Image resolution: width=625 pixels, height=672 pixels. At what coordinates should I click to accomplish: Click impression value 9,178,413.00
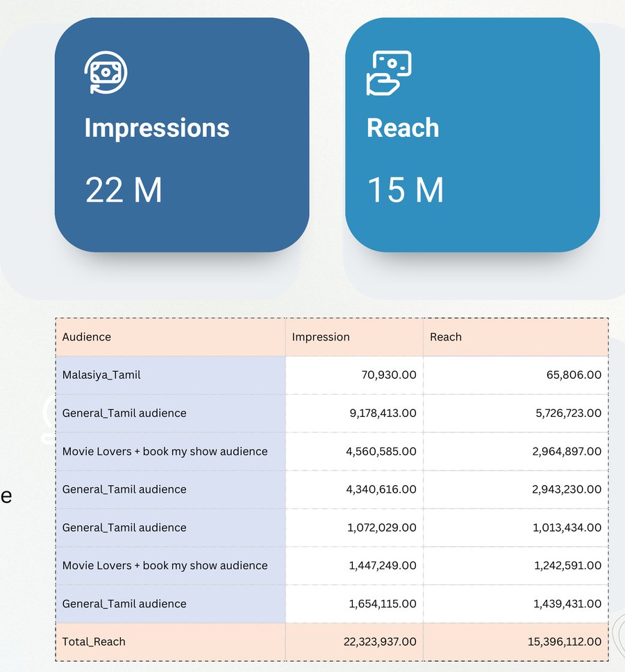coord(383,413)
